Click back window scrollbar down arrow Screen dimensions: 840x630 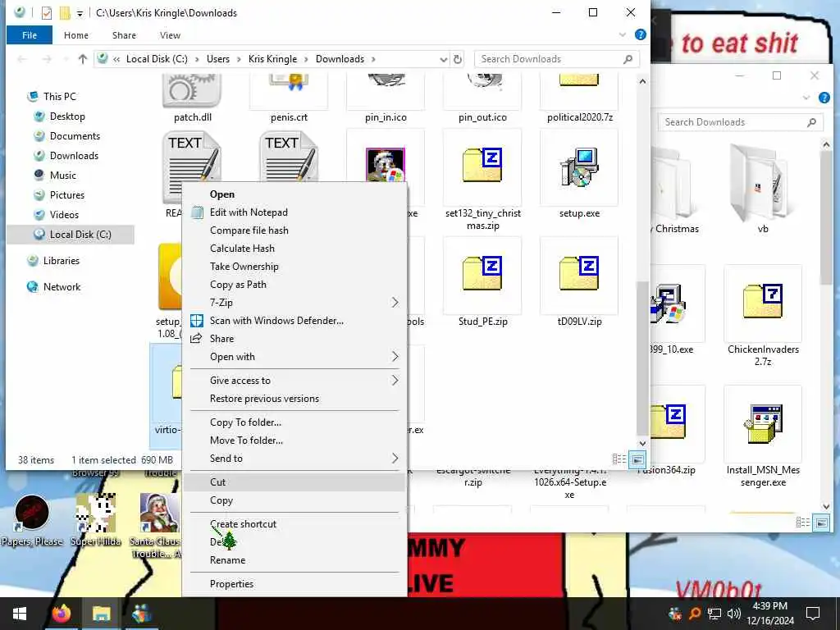pos(826,506)
